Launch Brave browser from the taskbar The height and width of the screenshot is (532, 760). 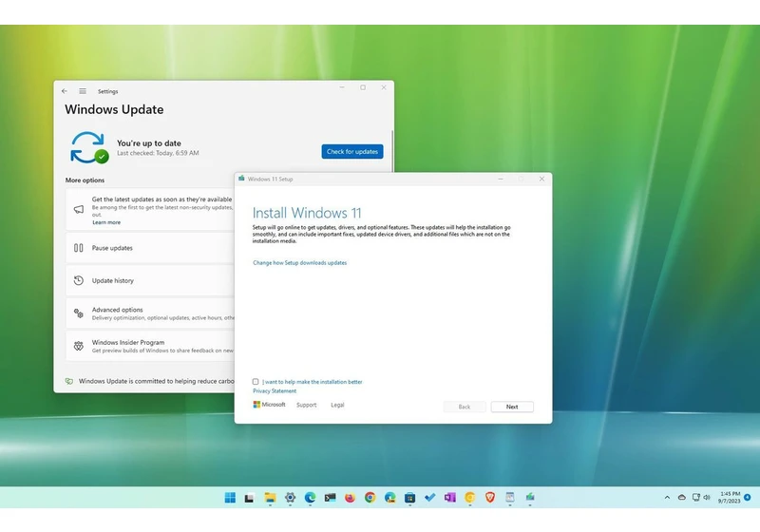(490, 498)
